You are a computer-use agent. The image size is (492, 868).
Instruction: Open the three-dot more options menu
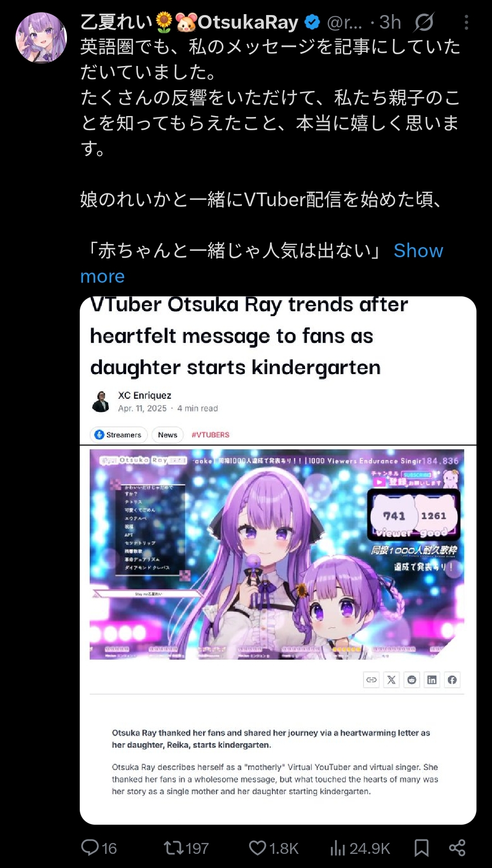click(x=466, y=22)
